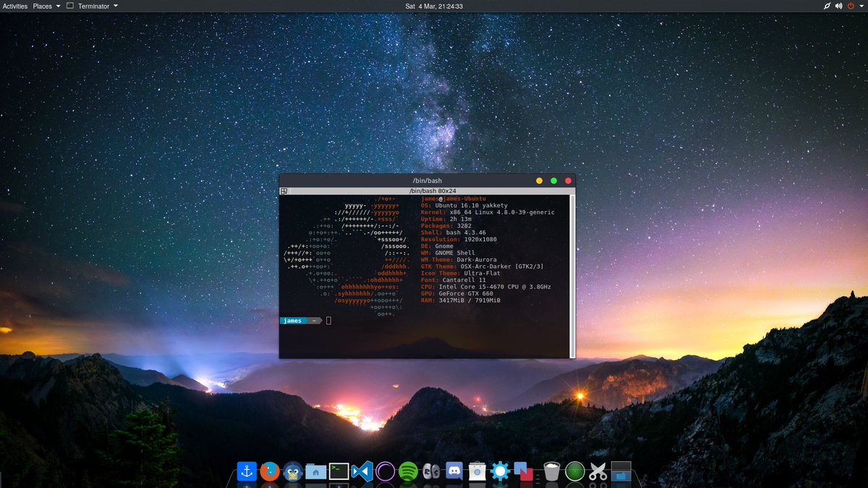
Task: Open the home folder from the dock
Action: tap(316, 472)
